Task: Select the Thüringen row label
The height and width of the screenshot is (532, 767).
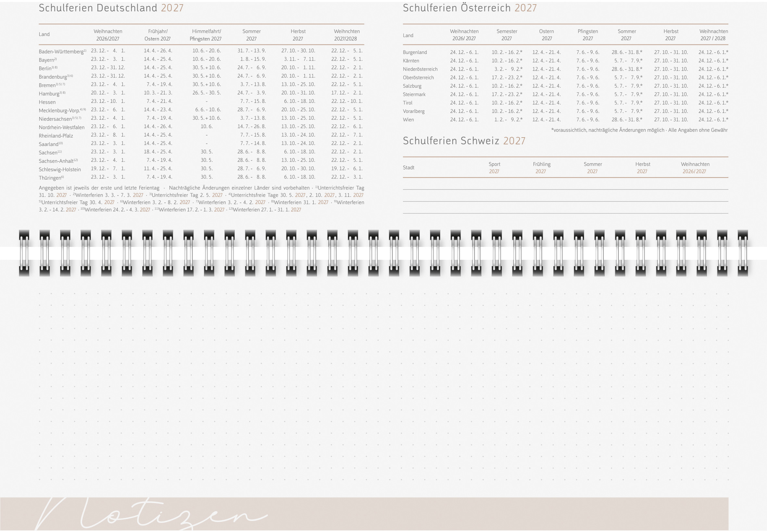Action: pyautogui.click(x=50, y=178)
